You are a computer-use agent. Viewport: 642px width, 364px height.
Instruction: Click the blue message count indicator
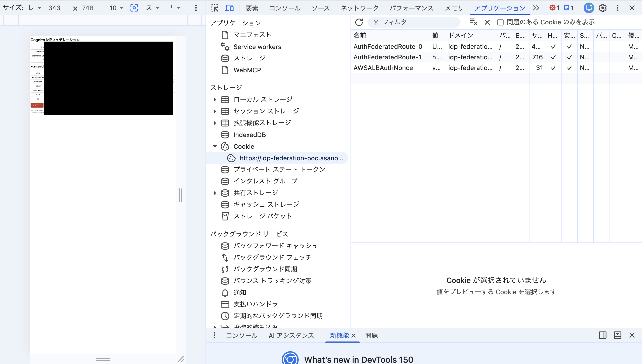tap(569, 8)
